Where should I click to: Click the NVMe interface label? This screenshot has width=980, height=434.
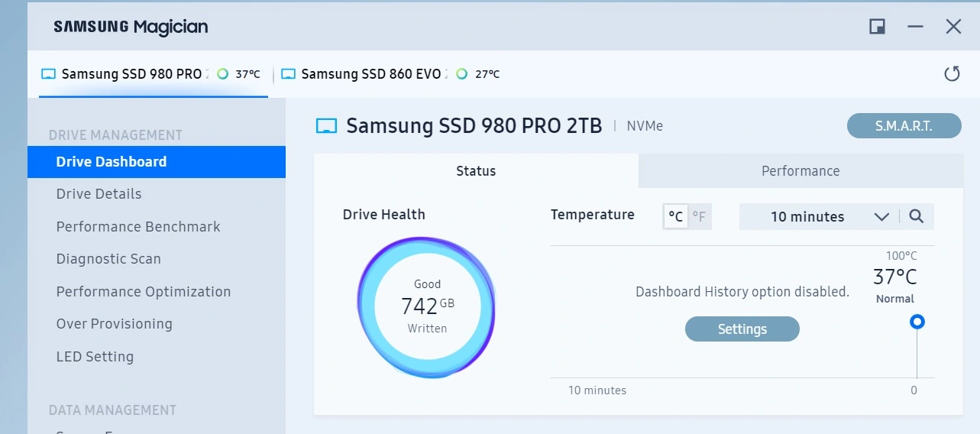[x=645, y=126]
